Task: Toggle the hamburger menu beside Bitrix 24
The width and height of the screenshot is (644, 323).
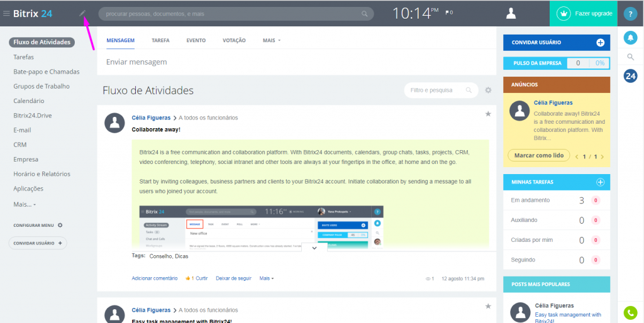Action: pyautogui.click(x=6, y=14)
